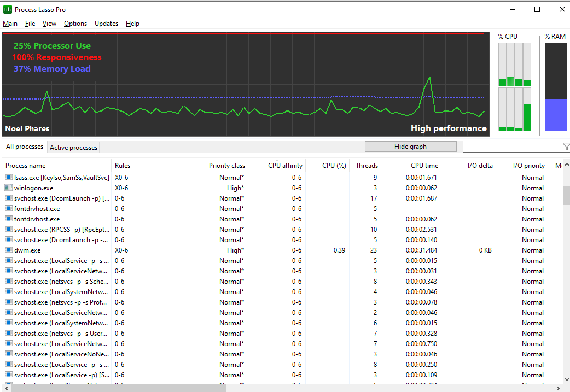The height and width of the screenshot is (392, 570).
Task: Sort by I/O delta column header
Action: tap(468, 165)
